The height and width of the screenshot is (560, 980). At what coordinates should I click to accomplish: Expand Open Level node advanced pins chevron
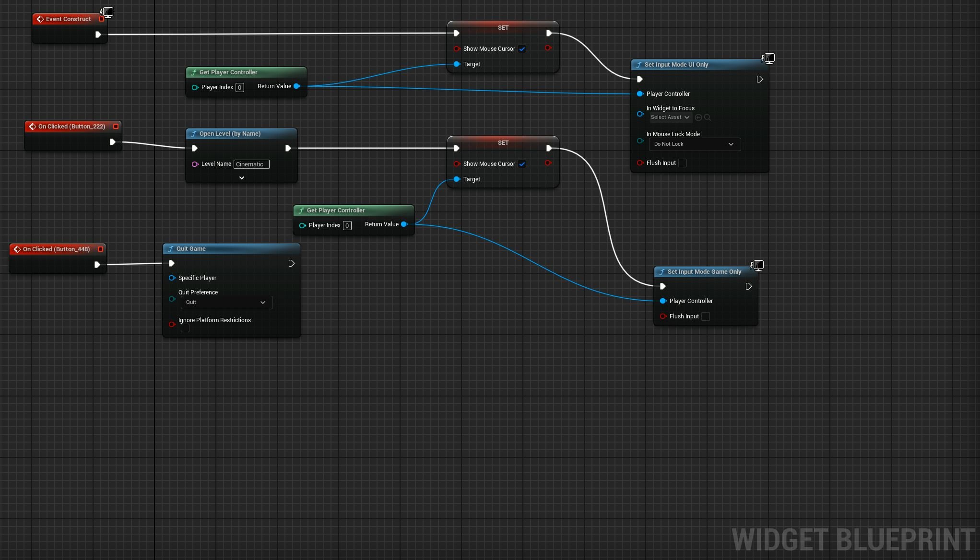242,178
